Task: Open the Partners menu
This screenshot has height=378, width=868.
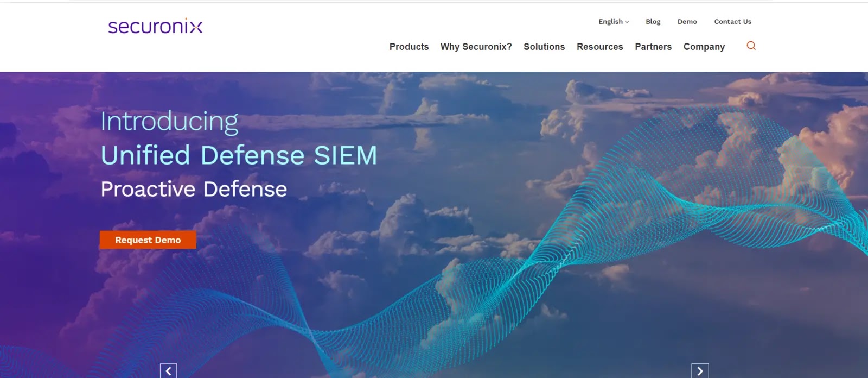Action: 653,47
